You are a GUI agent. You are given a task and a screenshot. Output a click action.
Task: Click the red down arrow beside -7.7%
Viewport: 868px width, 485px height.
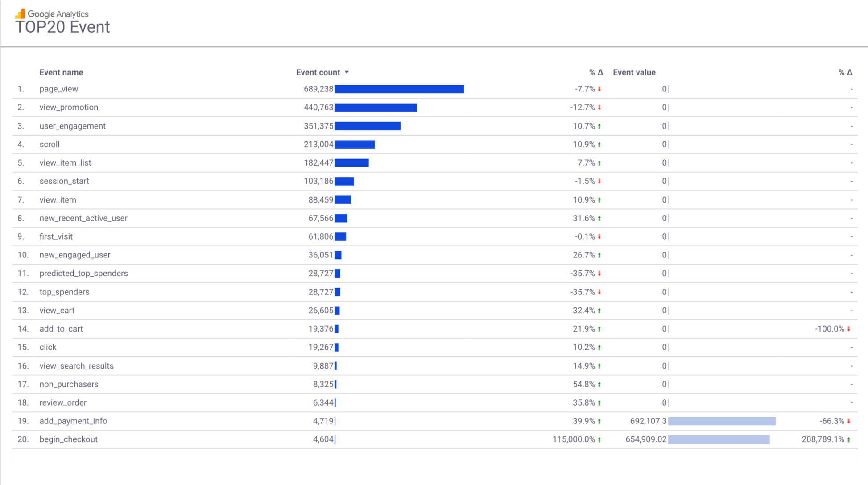click(x=599, y=89)
